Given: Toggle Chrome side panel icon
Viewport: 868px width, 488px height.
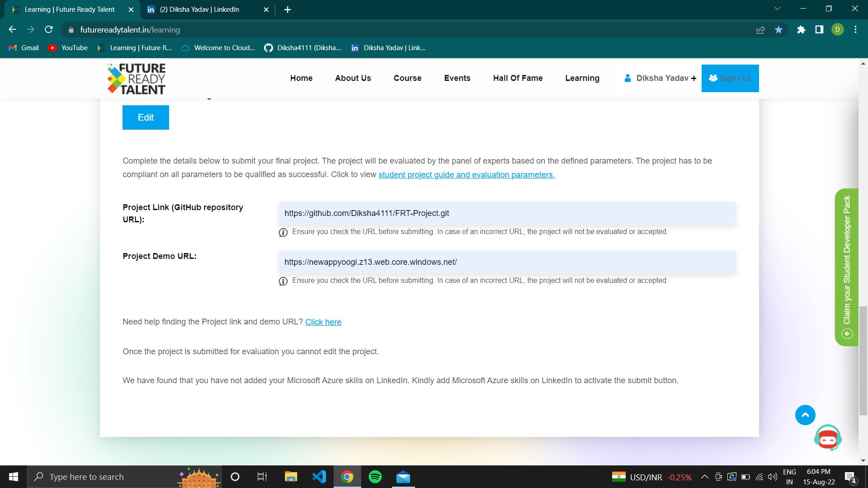Looking at the screenshot, I should (819, 30).
